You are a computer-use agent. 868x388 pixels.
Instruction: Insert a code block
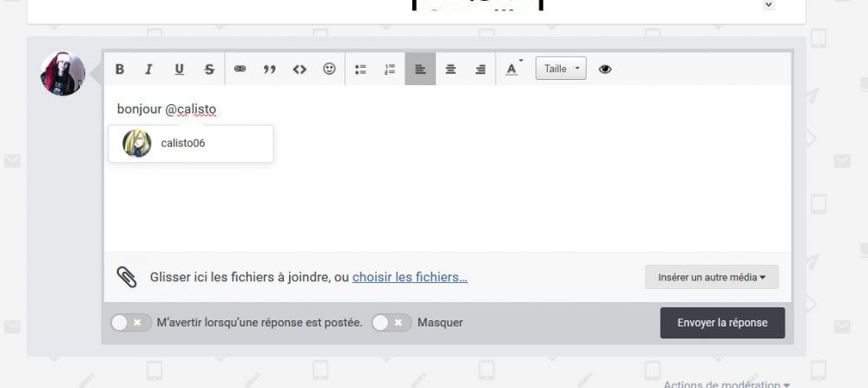(299, 69)
